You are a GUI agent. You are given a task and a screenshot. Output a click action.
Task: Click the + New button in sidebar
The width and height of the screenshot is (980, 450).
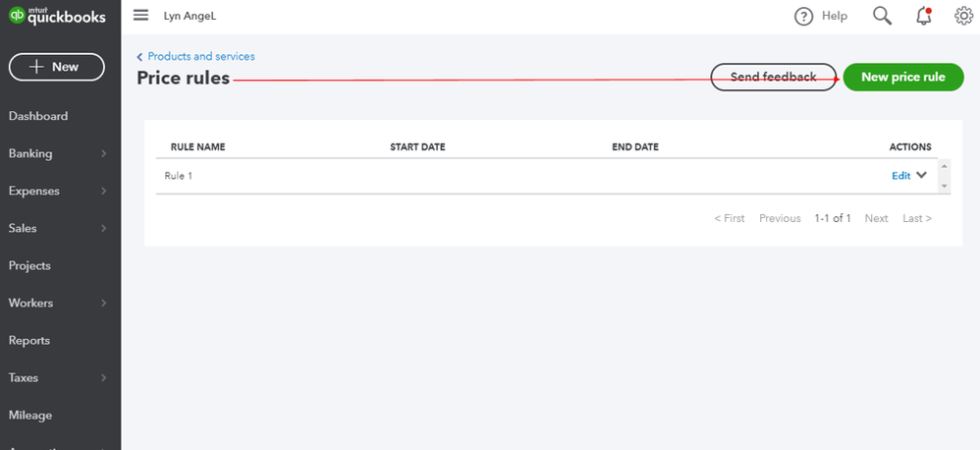[x=56, y=67]
